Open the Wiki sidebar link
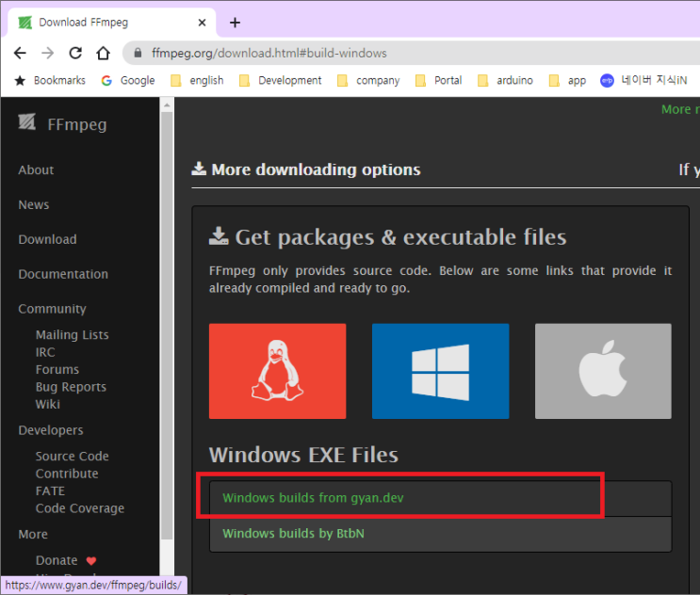The width and height of the screenshot is (700, 595). 48,404
